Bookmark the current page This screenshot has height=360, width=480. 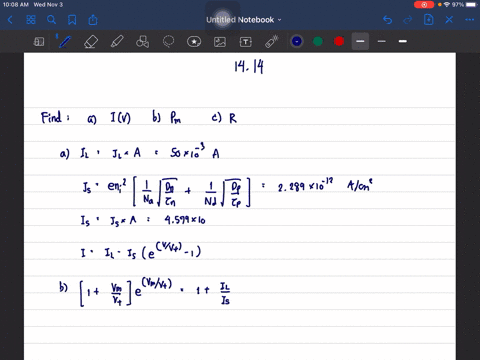point(72,20)
